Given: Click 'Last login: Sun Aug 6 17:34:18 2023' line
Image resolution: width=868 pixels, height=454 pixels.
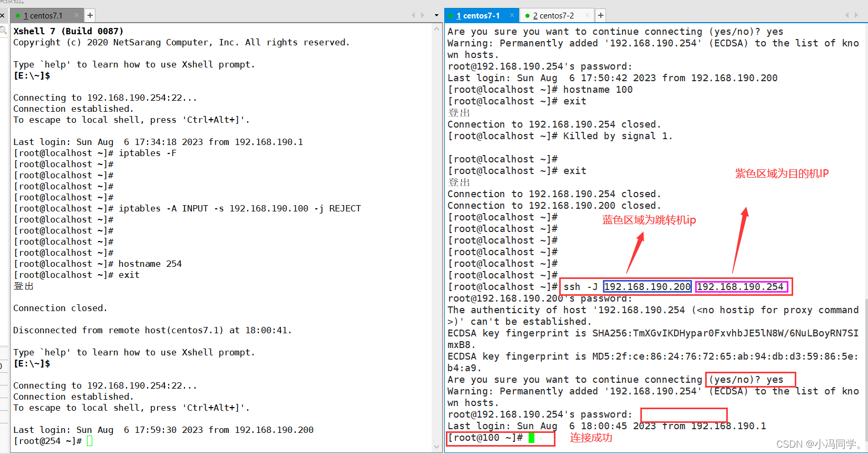Looking at the screenshot, I should click(x=158, y=142).
